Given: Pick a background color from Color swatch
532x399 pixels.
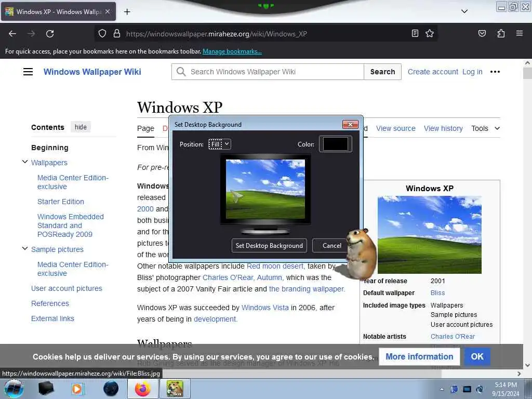Looking at the screenshot, I should click(x=335, y=144).
